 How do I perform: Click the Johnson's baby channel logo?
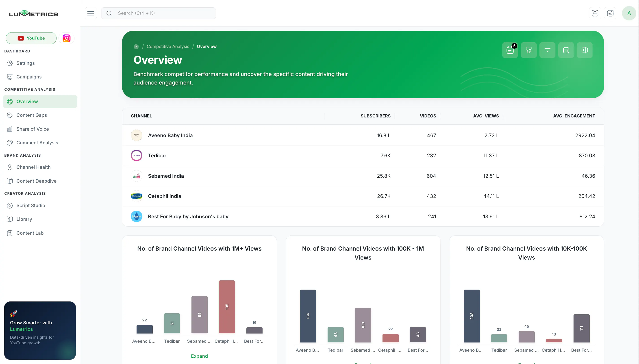pos(137,217)
